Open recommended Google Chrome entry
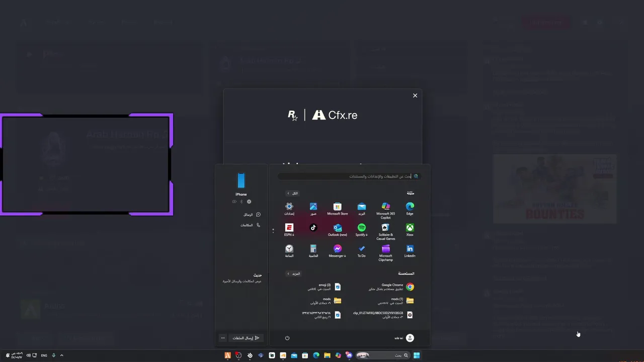The image size is (644, 362). point(391,287)
